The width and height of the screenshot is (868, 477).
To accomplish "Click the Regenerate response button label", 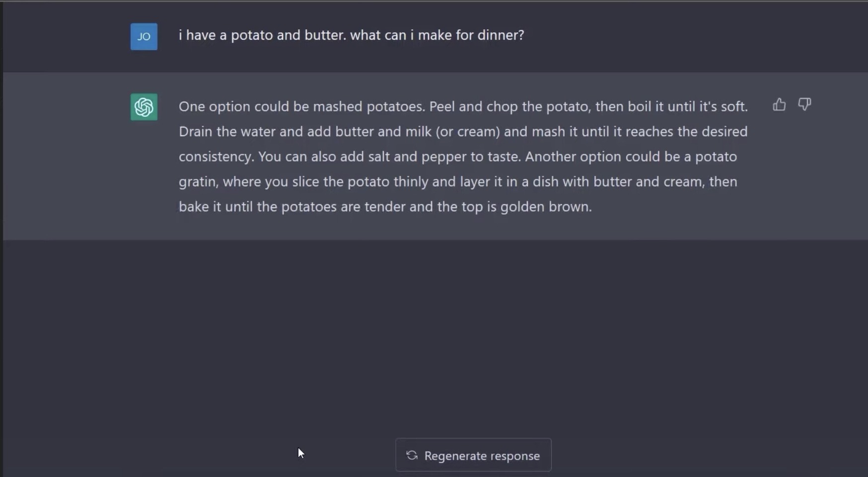I will (482, 456).
